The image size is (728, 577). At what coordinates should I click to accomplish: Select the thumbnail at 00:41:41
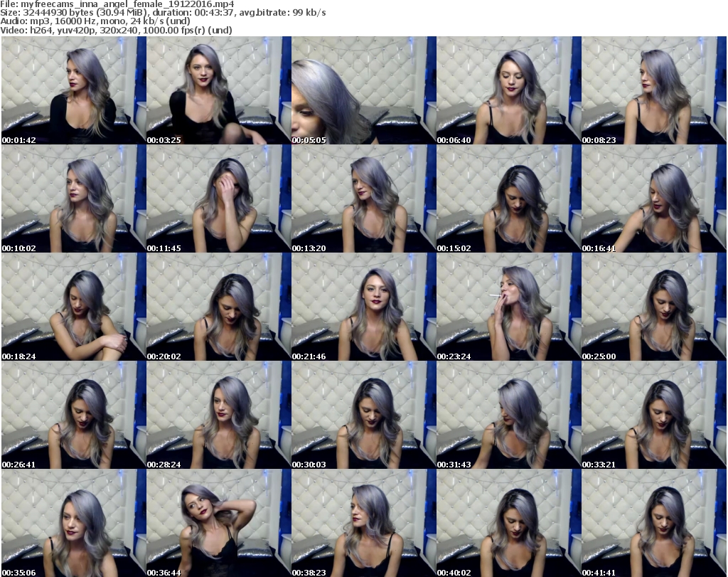654,523
